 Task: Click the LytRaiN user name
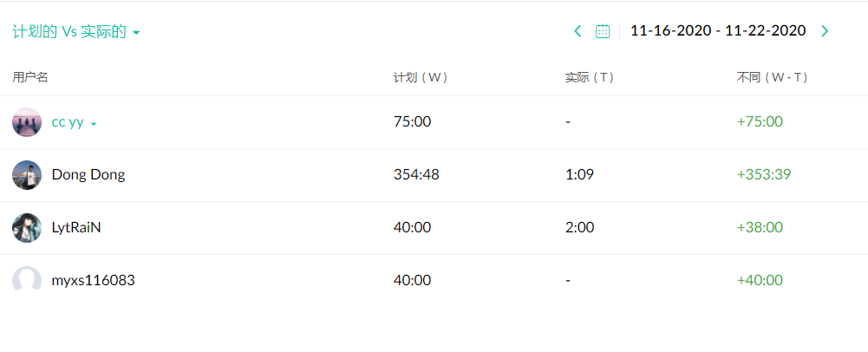76,228
